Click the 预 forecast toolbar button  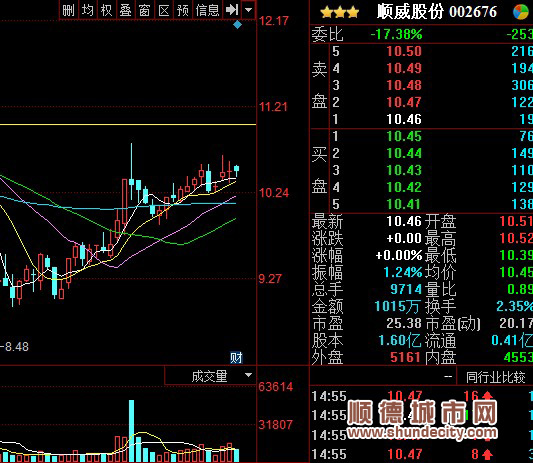click(x=183, y=10)
